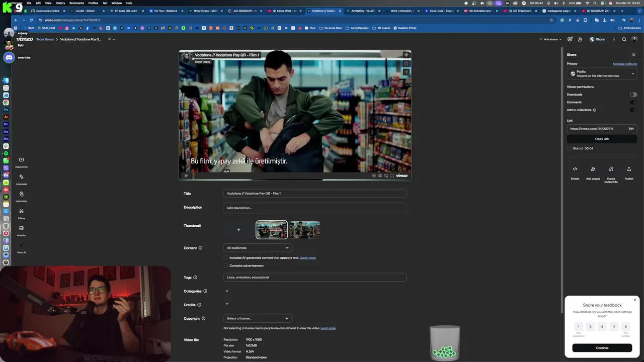The image size is (644, 362).
Task: Check the Contains advertisement box
Action: pyautogui.click(x=226, y=265)
